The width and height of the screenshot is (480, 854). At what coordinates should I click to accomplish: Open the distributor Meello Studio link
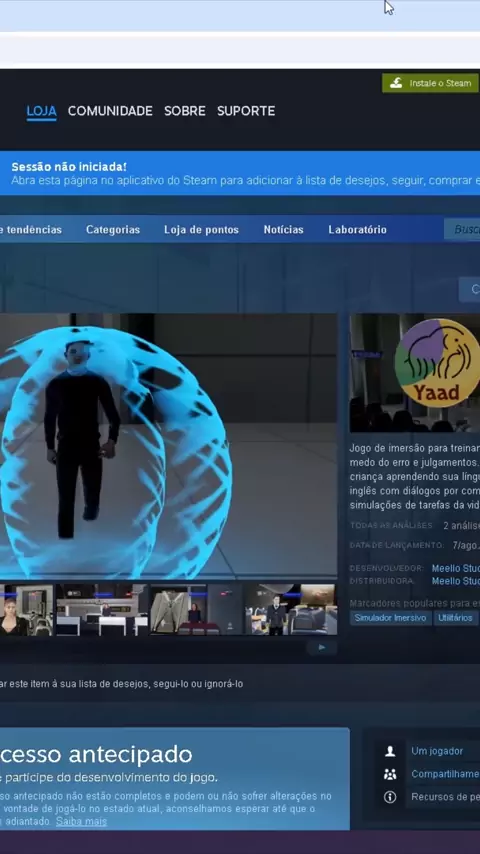455,581
